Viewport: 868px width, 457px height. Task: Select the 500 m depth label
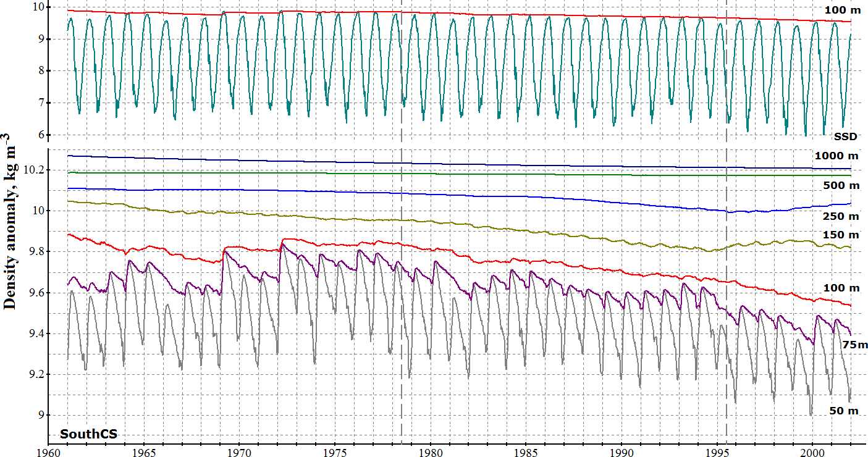point(841,185)
